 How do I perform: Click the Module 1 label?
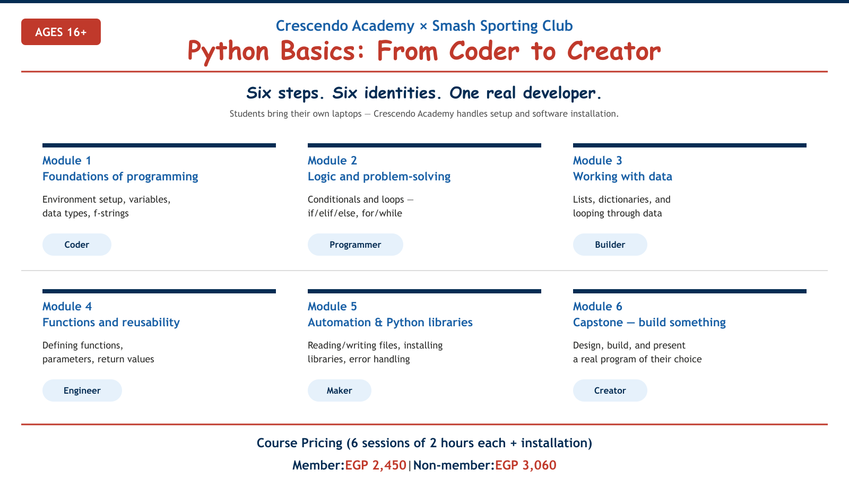coord(67,160)
